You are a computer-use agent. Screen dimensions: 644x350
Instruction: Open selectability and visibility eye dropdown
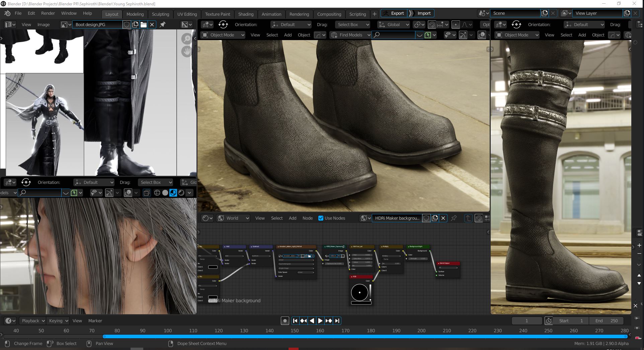tap(450, 35)
